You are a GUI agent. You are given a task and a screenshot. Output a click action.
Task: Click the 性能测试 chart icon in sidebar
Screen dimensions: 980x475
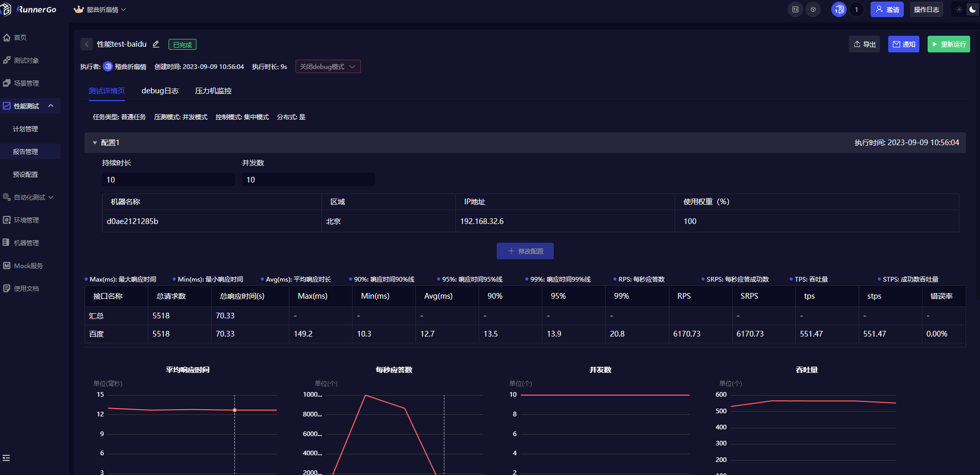pyautogui.click(x=7, y=106)
